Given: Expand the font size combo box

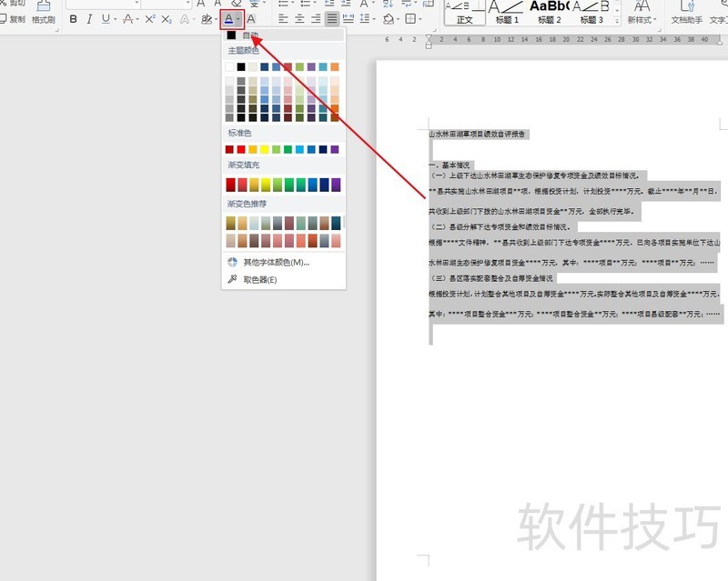Looking at the screenshot, I should click(x=188, y=4).
